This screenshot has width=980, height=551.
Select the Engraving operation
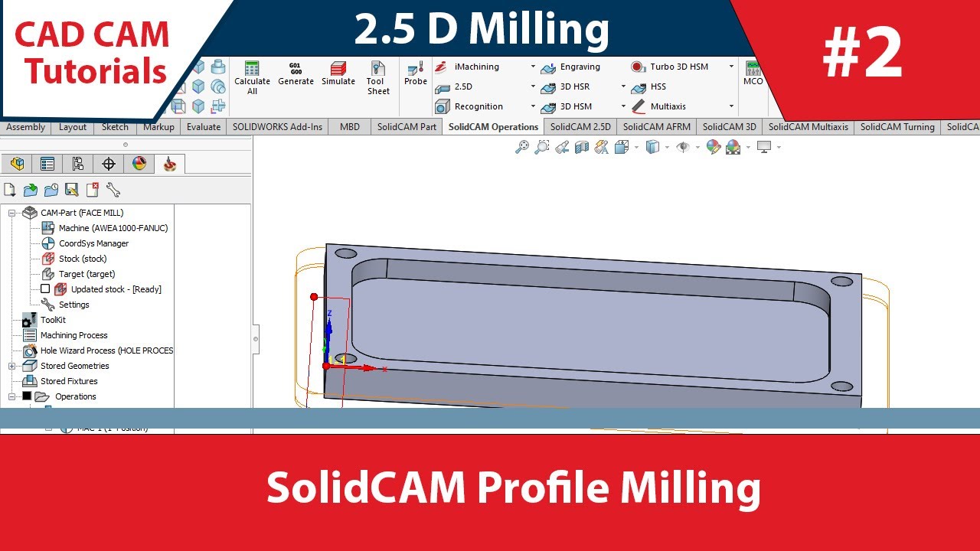pos(570,67)
